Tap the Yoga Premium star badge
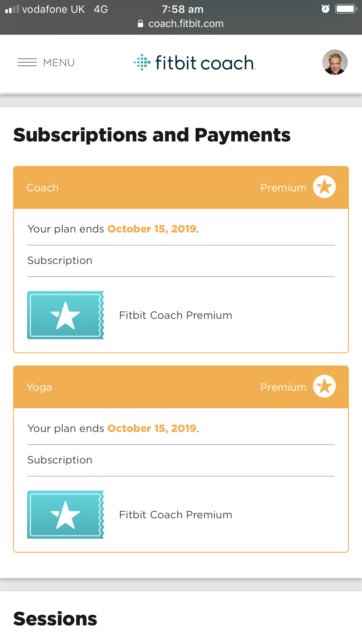This screenshot has height=644, width=362. coord(324,386)
